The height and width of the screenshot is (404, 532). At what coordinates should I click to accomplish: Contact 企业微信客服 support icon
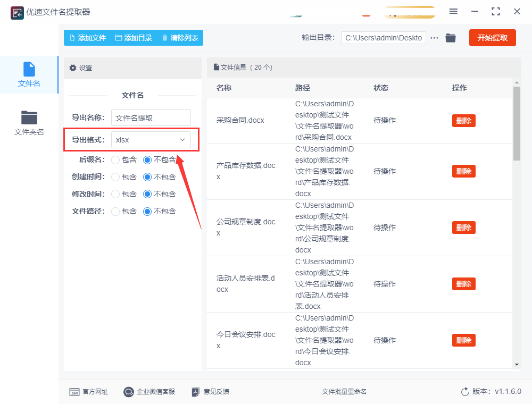[x=129, y=392]
